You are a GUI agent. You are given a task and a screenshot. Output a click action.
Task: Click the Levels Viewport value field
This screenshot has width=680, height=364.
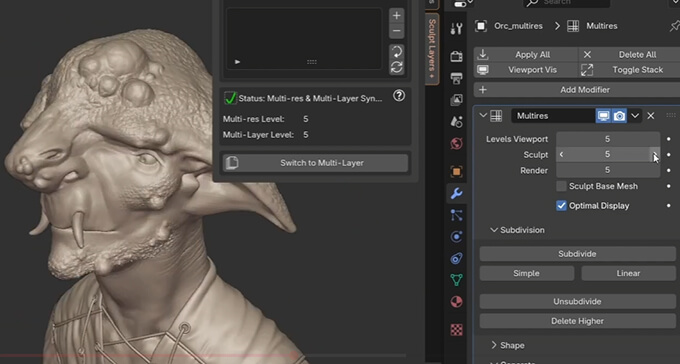[608, 139]
